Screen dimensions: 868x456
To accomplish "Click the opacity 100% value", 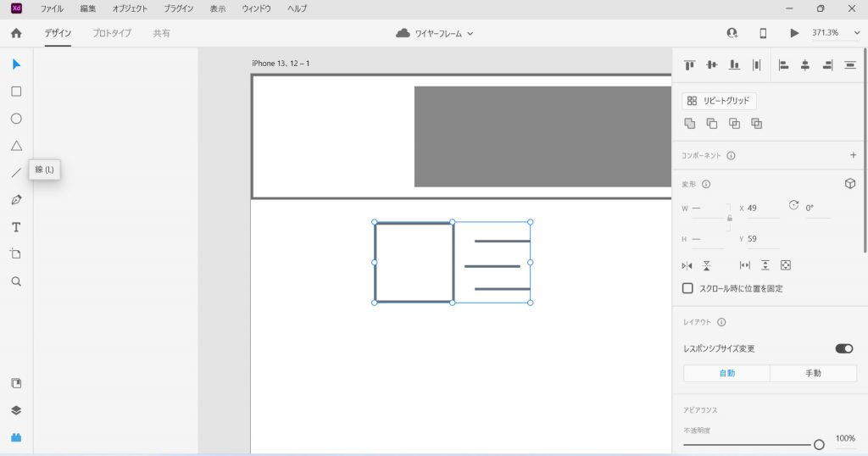I will coord(845,438).
